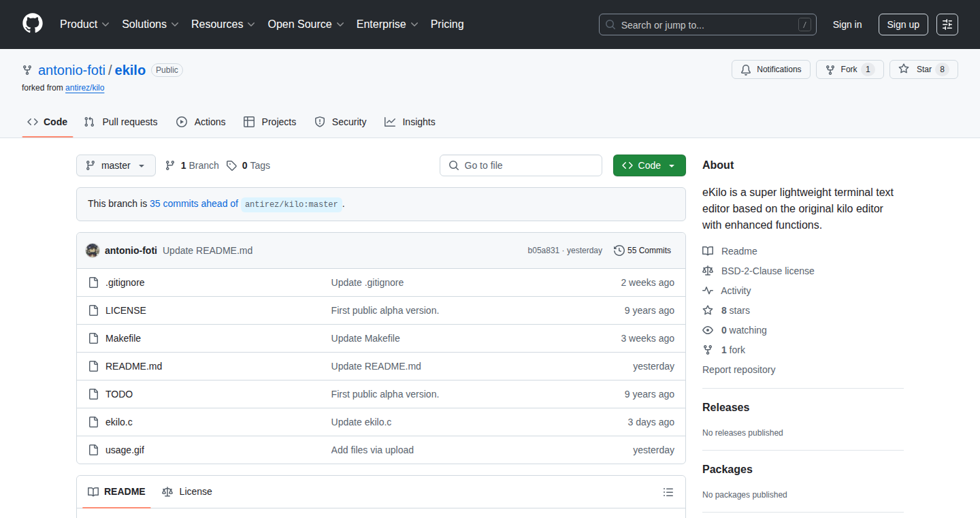Focus the Search or jump to field

click(708, 25)
